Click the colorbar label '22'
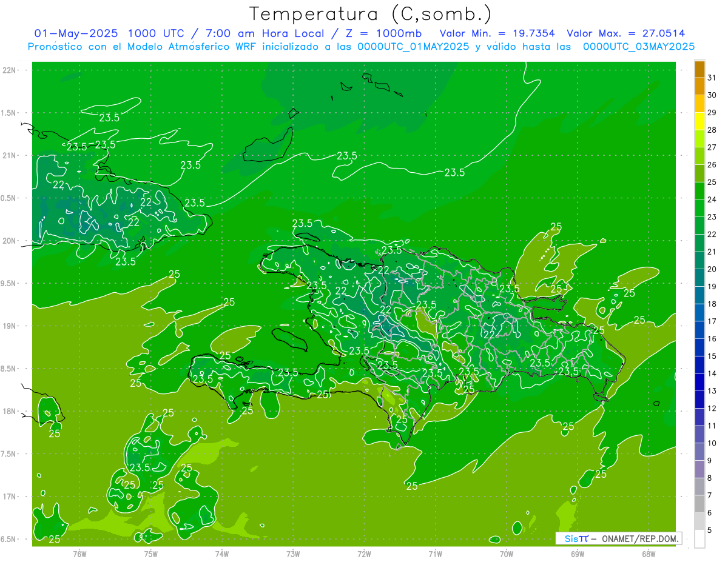Image resolution: width=728 pixels, height=562 pixels. pos(712,234)
